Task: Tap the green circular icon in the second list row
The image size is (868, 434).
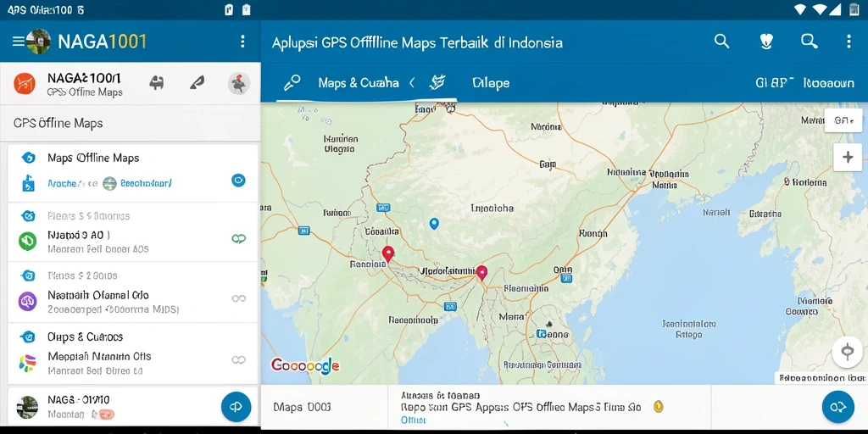Action: (28, 241)
